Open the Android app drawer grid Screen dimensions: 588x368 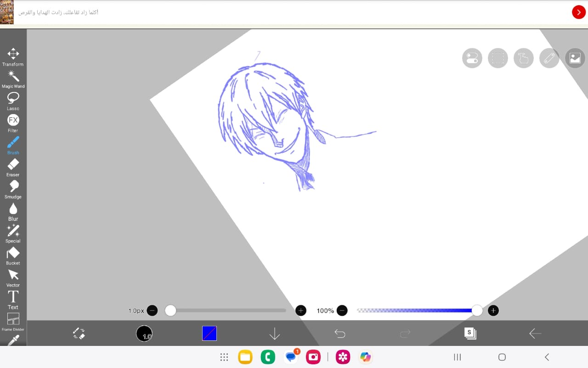tap(224, 357)
